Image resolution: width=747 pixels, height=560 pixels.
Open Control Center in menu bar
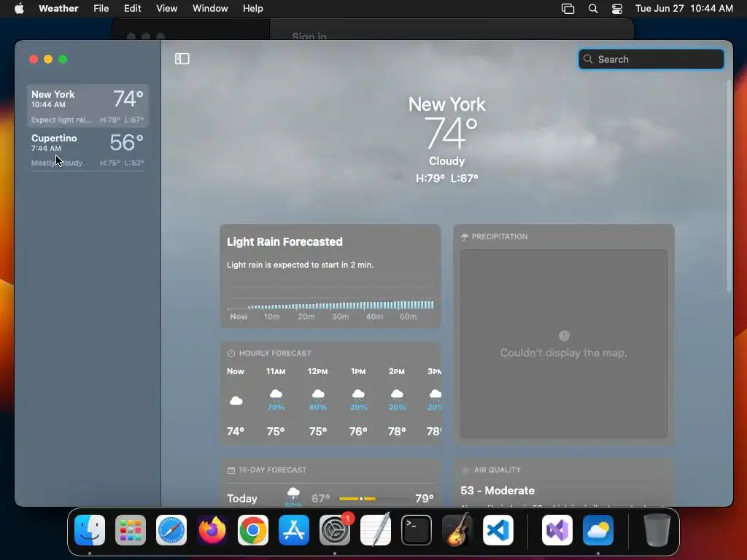pyautogui.click(x=617, y=8)
